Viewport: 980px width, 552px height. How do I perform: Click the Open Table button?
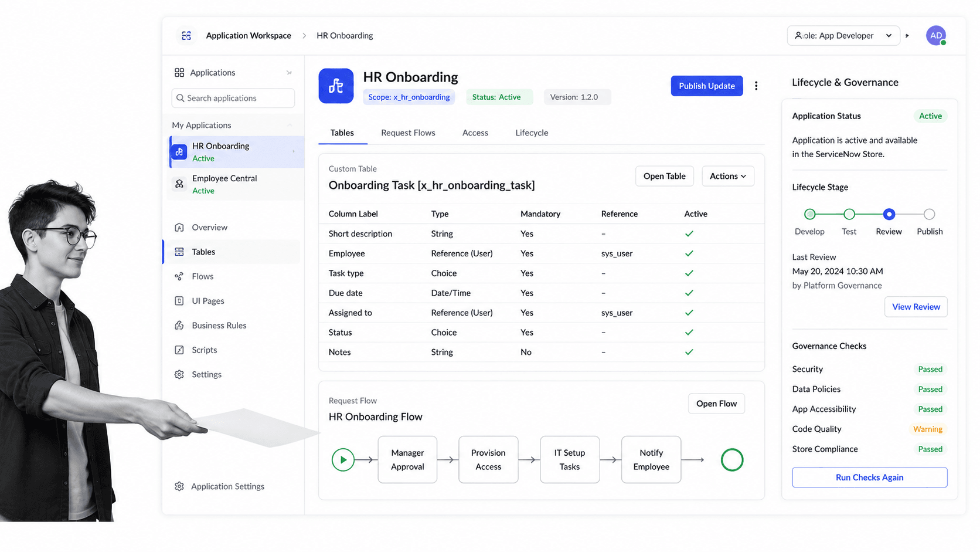pos(665,176)
